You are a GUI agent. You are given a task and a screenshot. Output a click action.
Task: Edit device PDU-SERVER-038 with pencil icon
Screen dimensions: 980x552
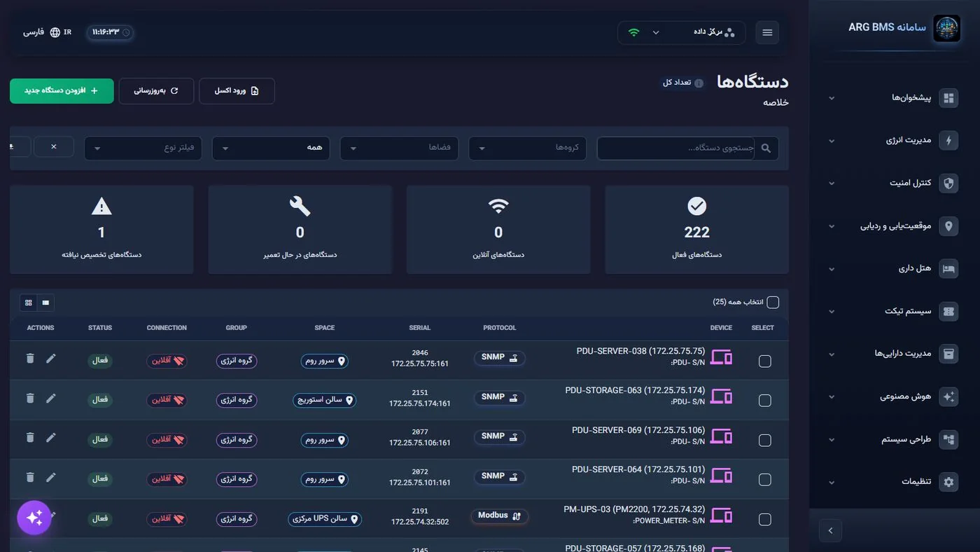[50, 358]
